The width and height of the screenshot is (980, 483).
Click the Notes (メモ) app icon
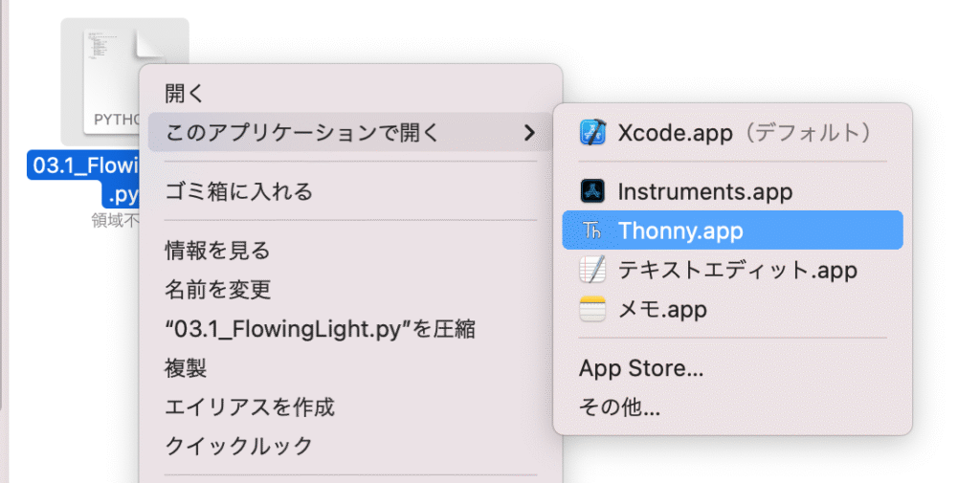point(593,310)
